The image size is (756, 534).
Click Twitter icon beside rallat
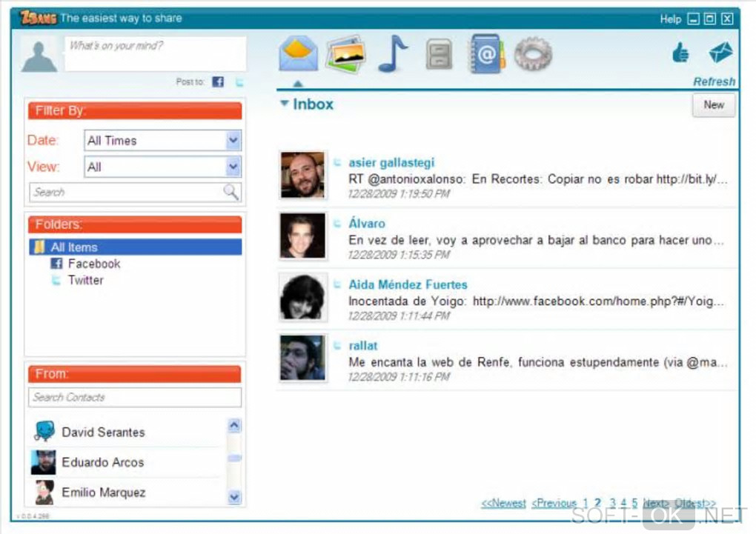tap(337, 345)
